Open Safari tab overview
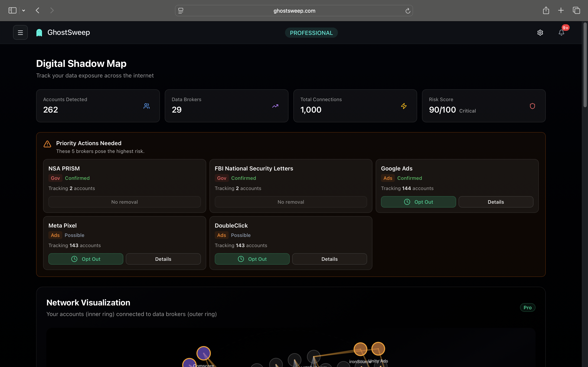Screen dimensions: 588x367 [576, 10]
